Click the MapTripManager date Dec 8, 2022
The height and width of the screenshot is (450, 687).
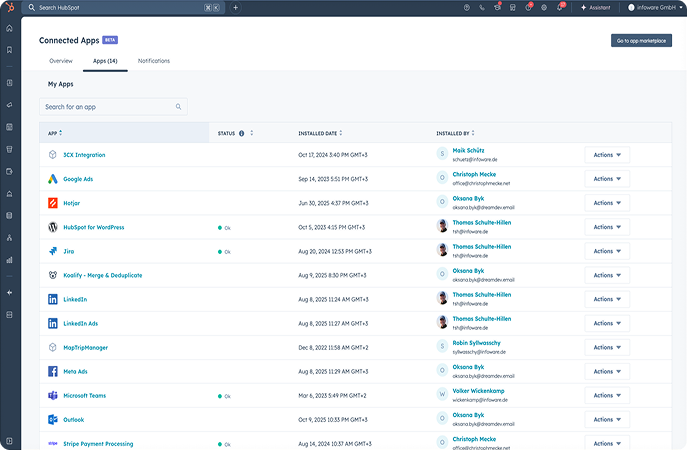click(333, 347)
